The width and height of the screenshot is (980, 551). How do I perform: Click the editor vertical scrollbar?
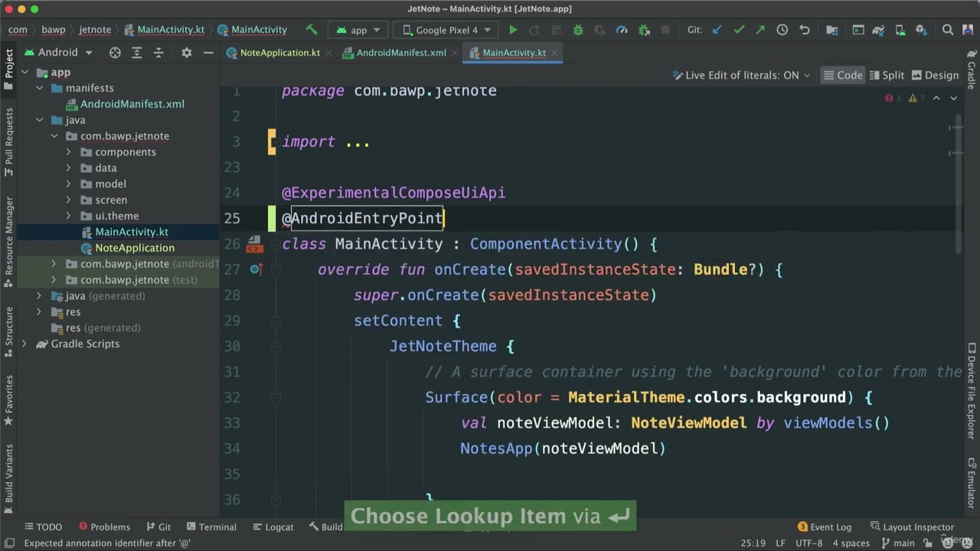coord(959,184)
